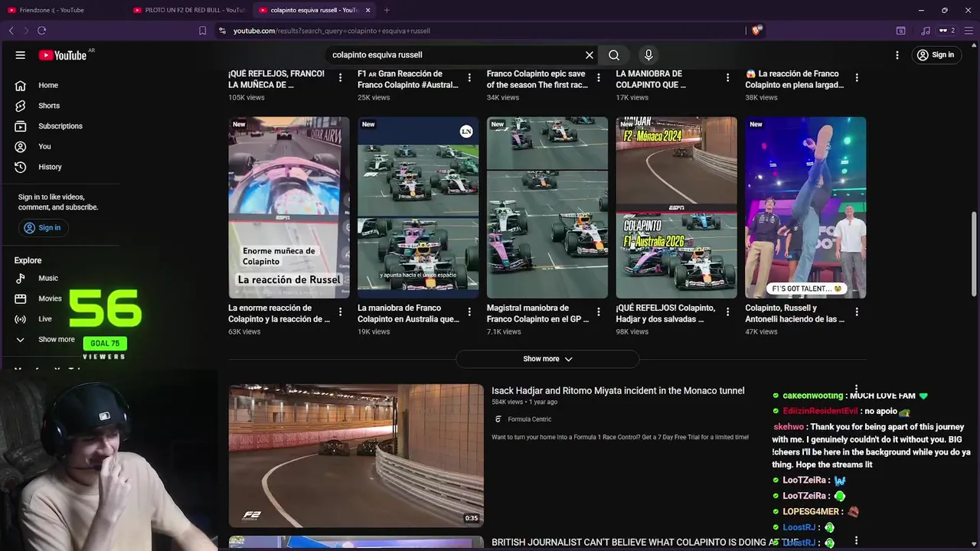
Task: Click the sidebar Sign in button
Action: [43, 228]
